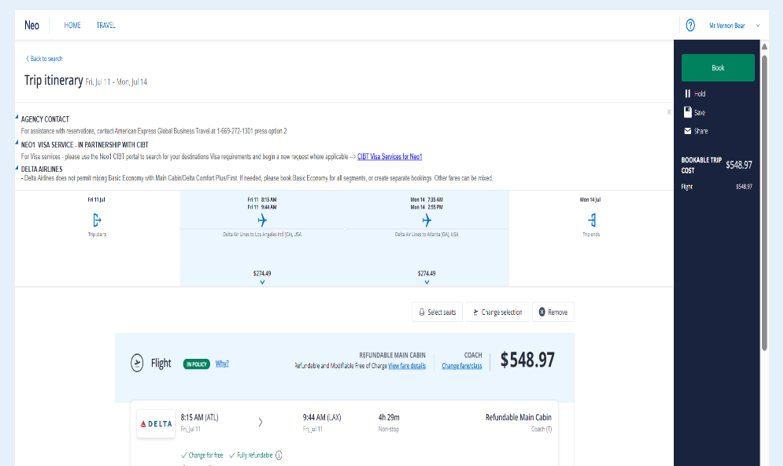Click the circled plane Flight icon

point(137,363)
